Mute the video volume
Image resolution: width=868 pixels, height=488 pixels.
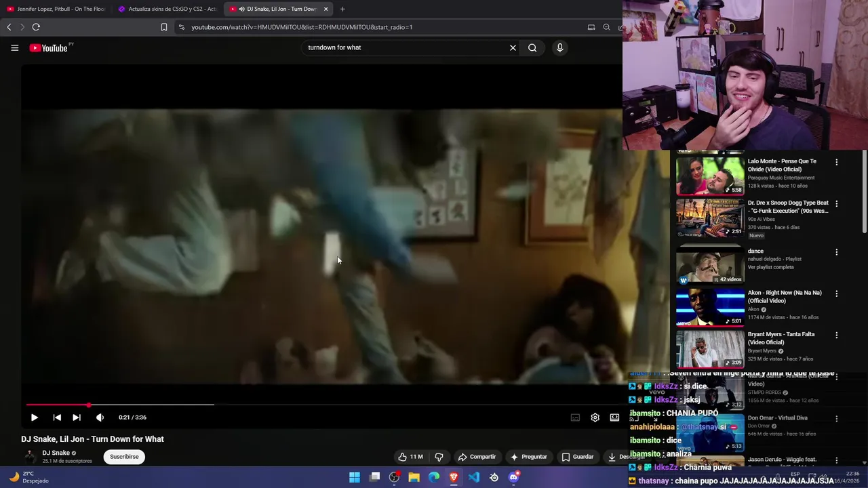[x=100, y=418]
